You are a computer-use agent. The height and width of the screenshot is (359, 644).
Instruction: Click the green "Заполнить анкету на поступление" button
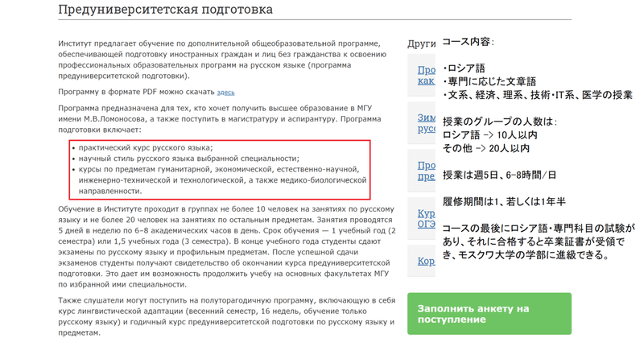point(489,314)
